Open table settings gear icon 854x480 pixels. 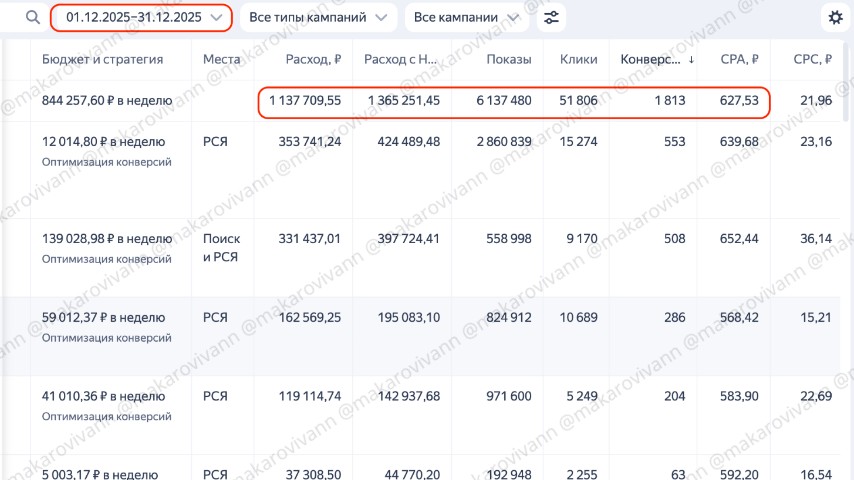(835, 18)
